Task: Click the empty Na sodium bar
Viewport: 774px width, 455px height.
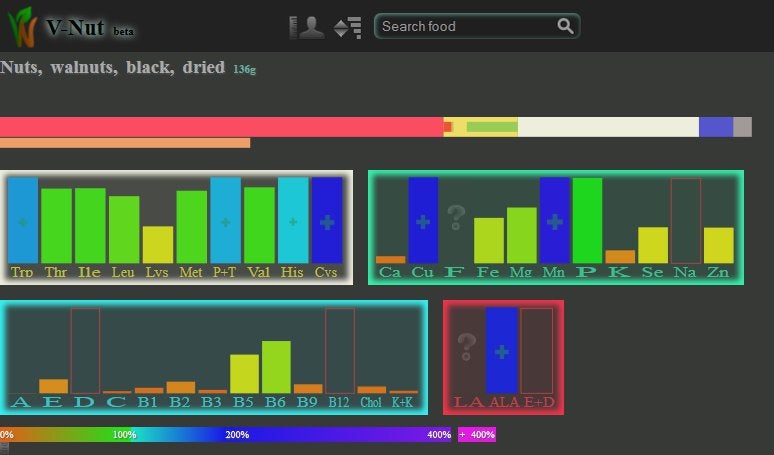Action: coord(686,221)
